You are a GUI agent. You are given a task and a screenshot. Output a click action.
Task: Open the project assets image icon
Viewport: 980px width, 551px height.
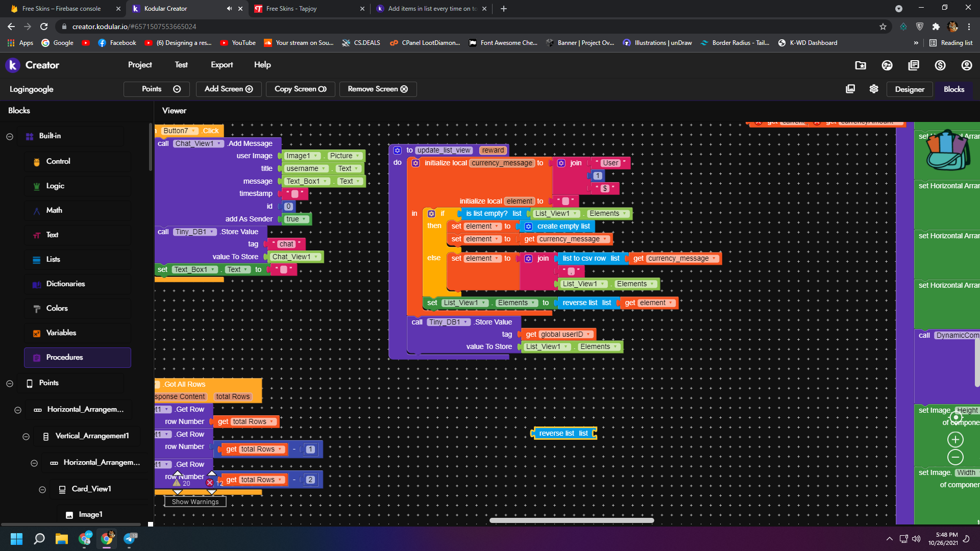(x=850, y=88)
